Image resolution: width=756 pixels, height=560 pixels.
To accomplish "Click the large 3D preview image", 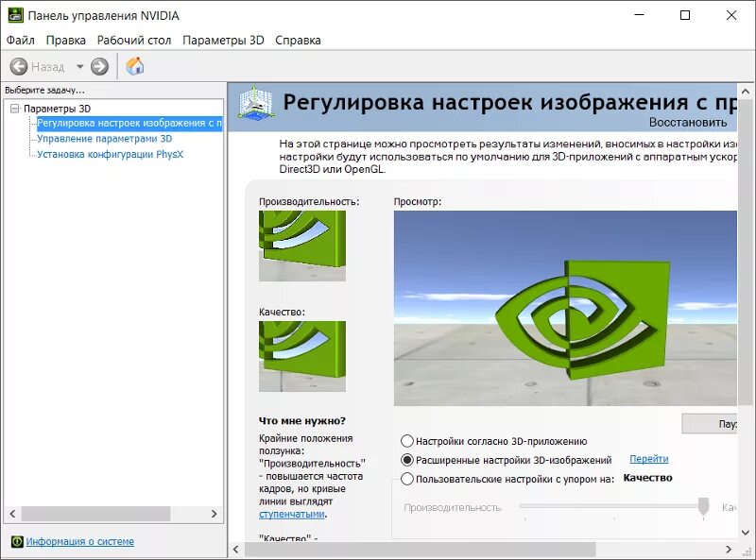I will 565,309.
